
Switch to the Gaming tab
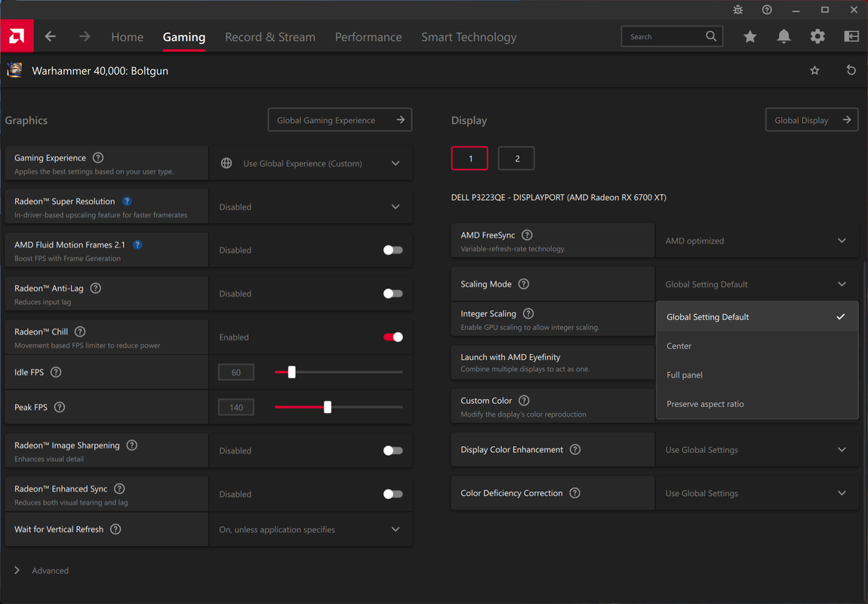[x=183, y=37]
